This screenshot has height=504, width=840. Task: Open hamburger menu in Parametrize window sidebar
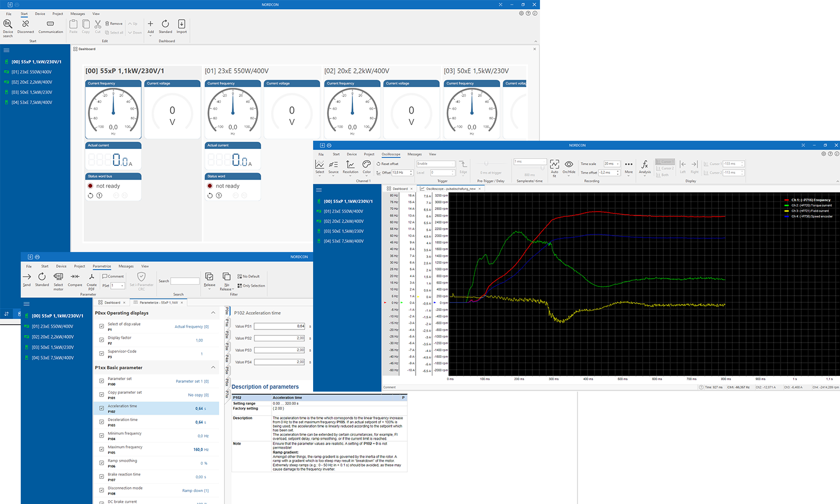26,304
